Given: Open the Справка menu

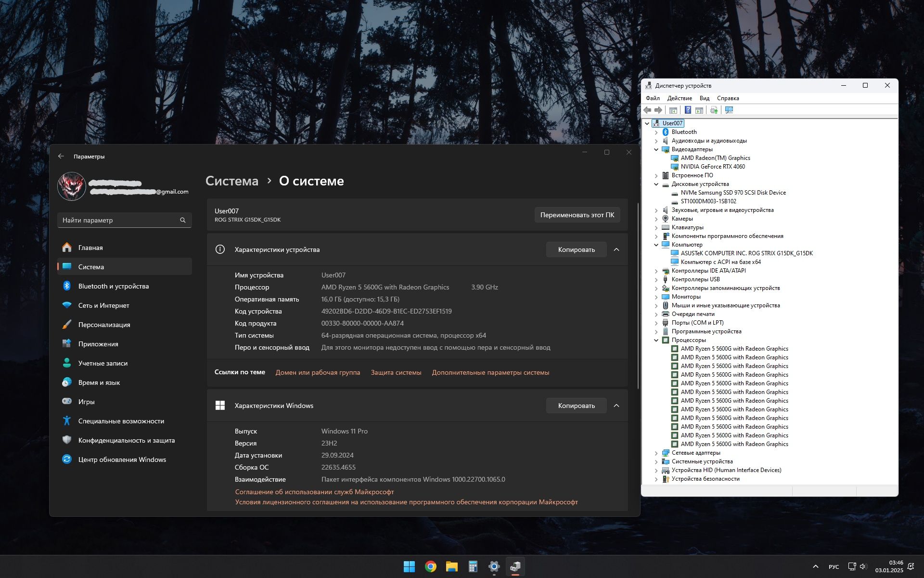Looking at the screenshot, I should 728,98.
